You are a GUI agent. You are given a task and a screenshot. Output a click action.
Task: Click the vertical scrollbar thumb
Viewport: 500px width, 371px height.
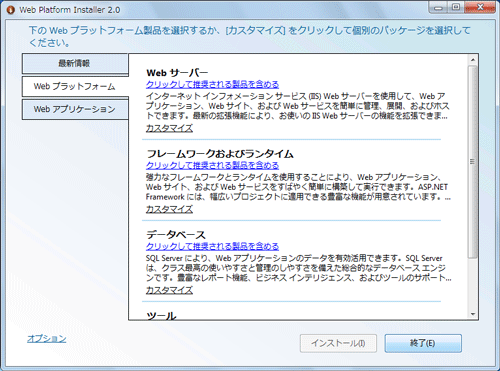(473, 162)
